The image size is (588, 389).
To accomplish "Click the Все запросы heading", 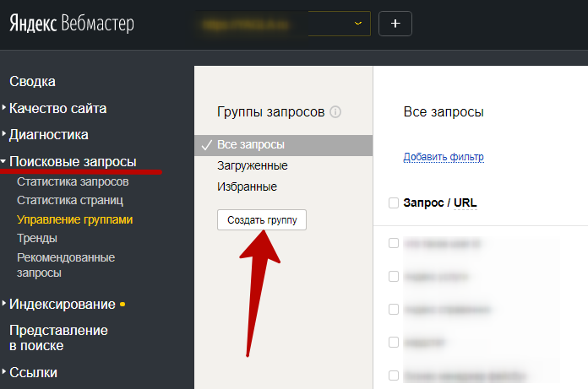I will 444,111.
